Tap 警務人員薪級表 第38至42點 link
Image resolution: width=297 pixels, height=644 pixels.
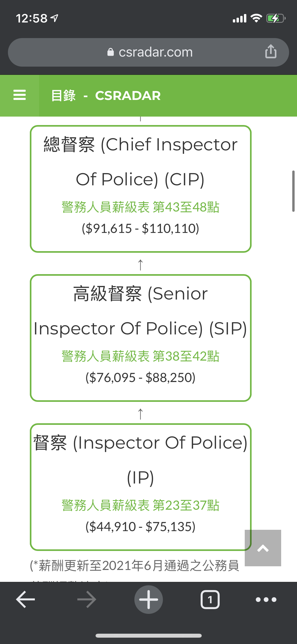[140, 356]
